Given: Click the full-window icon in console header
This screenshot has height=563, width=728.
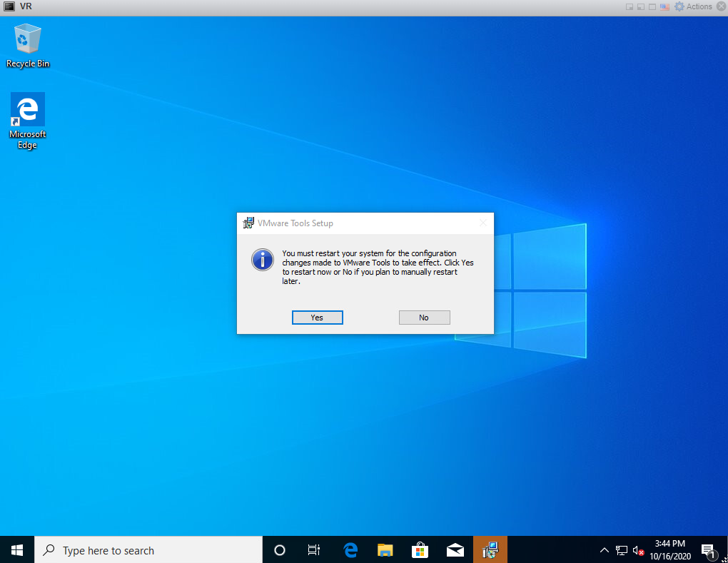Looking at the screenshot, I should click(652, 7).
